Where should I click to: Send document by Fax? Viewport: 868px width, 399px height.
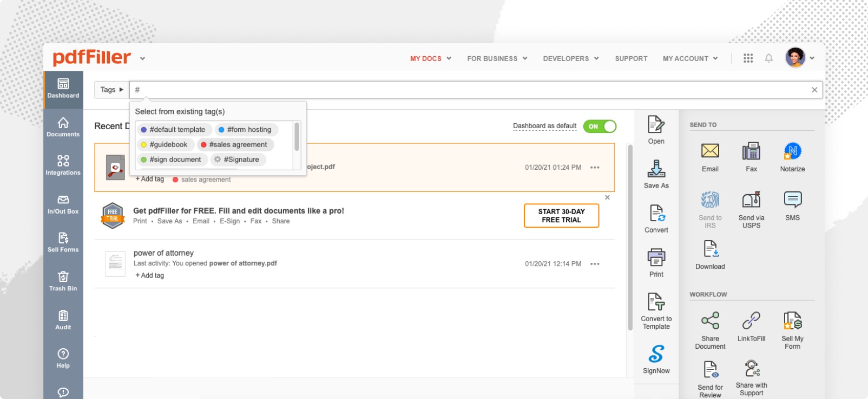[x=751, y=157]
